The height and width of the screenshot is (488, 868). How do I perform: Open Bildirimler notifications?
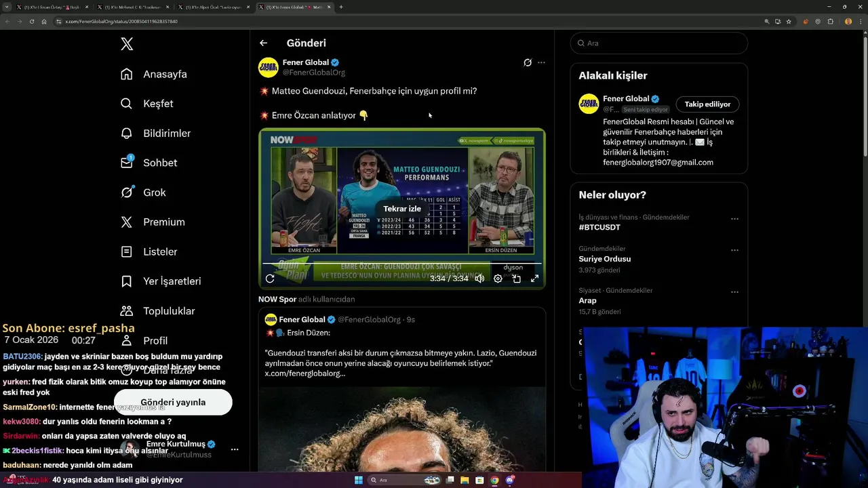tap(155, 134)
